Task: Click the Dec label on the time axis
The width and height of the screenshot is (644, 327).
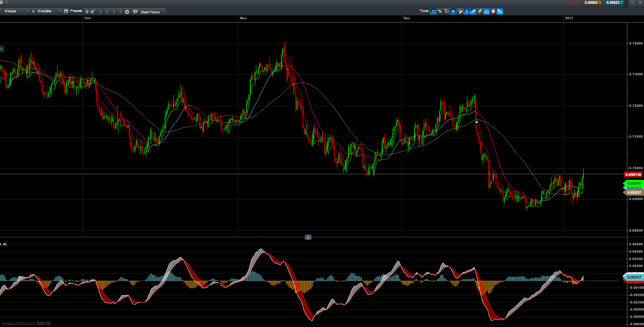Action: coord(407,18)
